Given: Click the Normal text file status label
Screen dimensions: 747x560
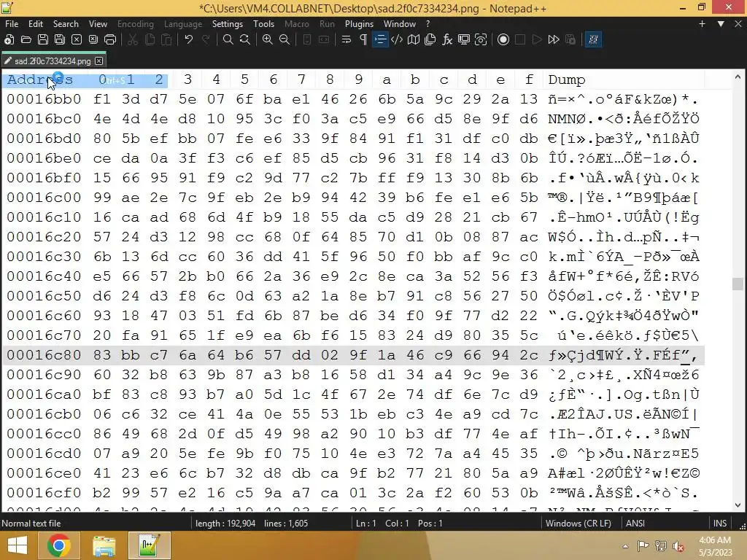Looking at the screenshot, I should click(x=31, y=524).
